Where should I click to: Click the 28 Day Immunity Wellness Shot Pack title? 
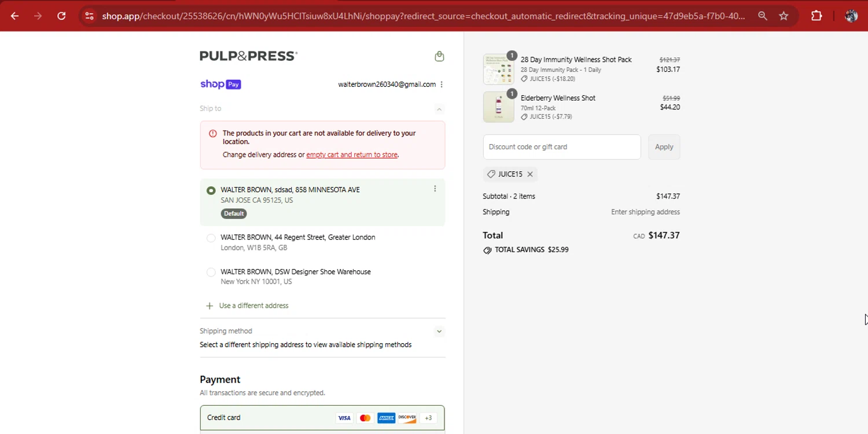(x=576, y=60)
